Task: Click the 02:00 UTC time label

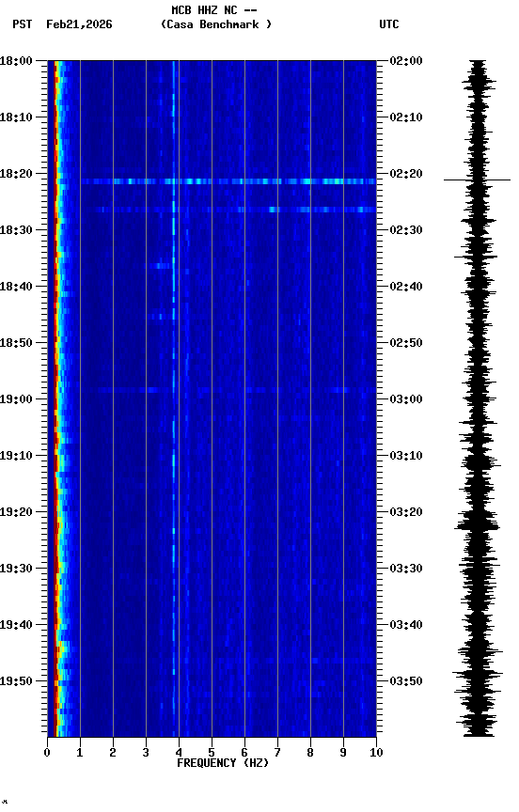Action: pos(406,61)
